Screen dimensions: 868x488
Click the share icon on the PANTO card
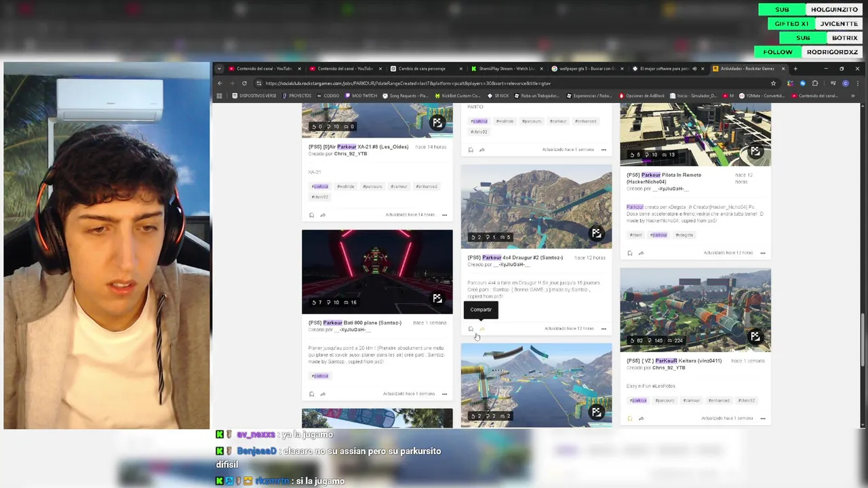[x=482, y=150]
